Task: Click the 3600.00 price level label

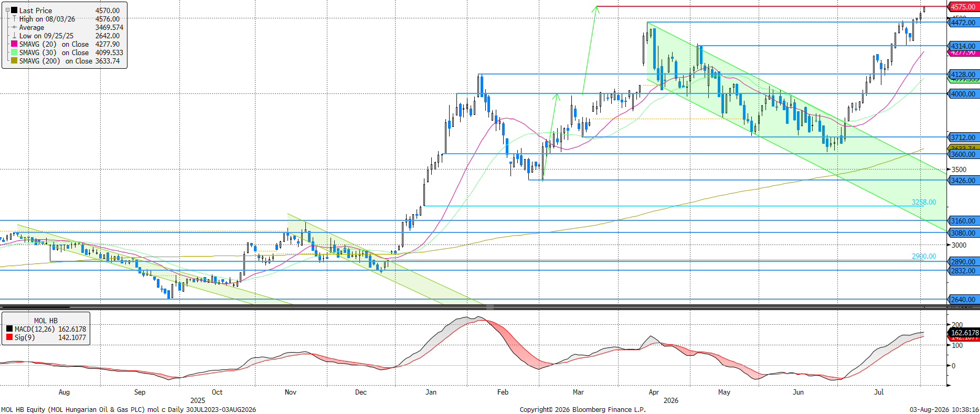Action: (963, 154)
